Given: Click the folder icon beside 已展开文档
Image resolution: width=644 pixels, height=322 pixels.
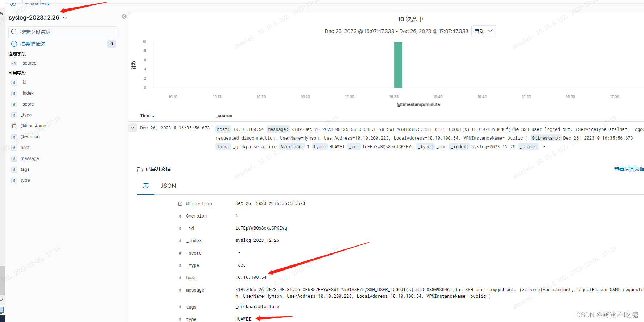Looking at the screenshot, I should coord(140,169).
